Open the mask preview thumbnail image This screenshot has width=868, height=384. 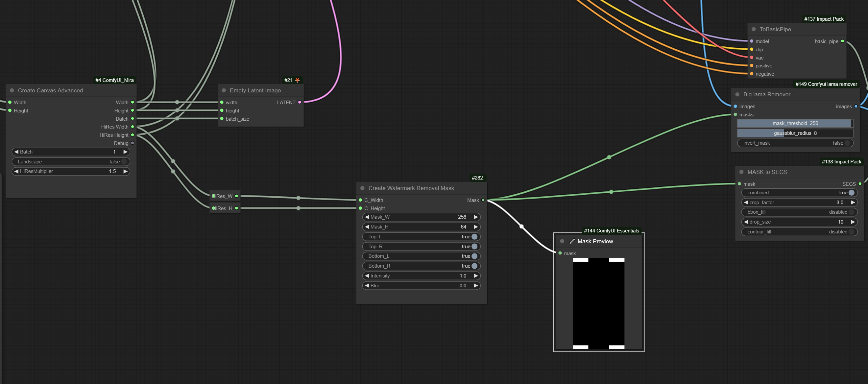coord(598,303)
